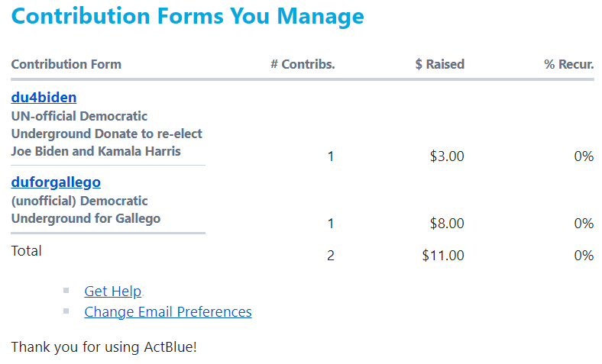Click the $ Raised column header
This screenshot has height=364, width=602.
click(x=439, y=64)
